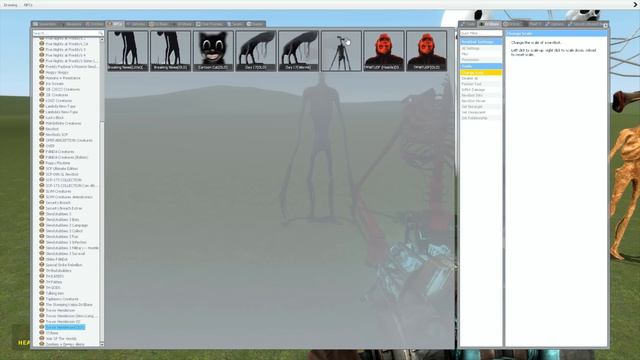Click the icon beside Tripharex Creatures

pyautogui.click(x=42, y=299)
